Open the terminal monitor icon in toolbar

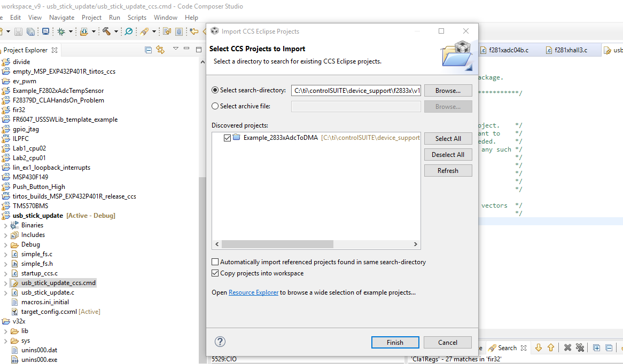[x=46, y=31]
